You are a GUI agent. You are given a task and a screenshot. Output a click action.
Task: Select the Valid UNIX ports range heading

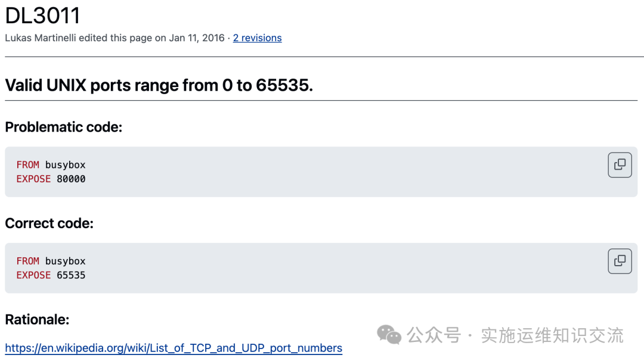pyautogui.click(x=159, y=85)
